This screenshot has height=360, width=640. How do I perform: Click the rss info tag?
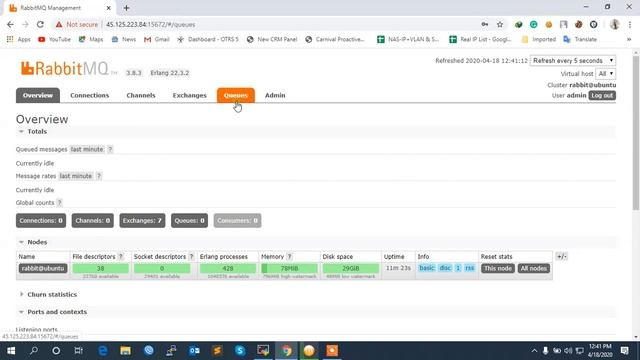coord(469,268)
